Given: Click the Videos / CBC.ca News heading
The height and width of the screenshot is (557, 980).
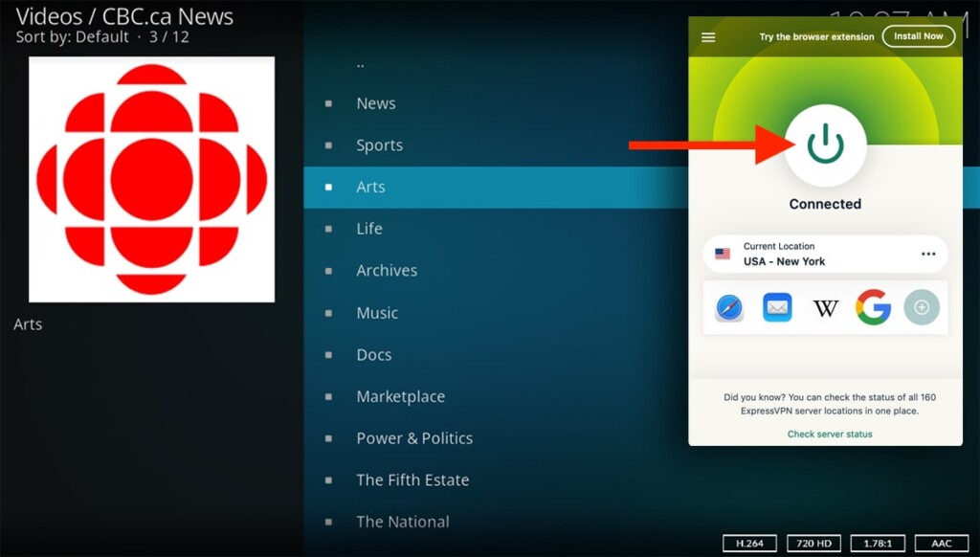Looking at the screenshot, I should point(124,15).
